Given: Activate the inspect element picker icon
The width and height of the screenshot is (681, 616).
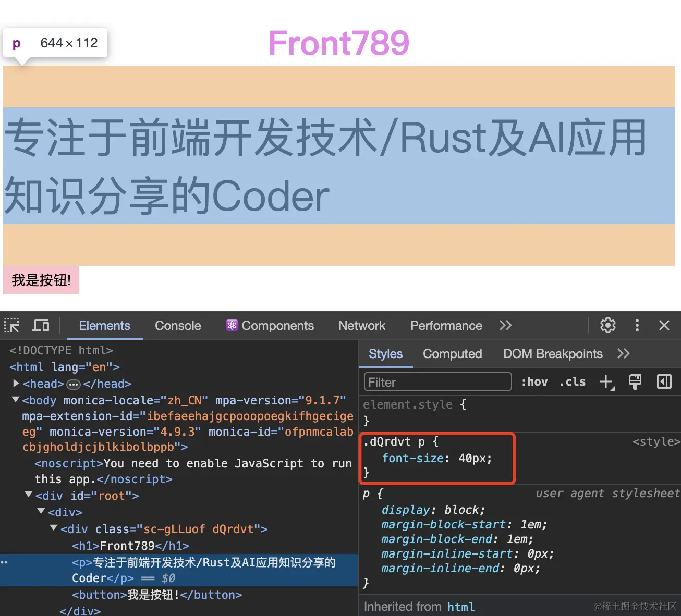Looking at the screenshot, I should (11, 326).
